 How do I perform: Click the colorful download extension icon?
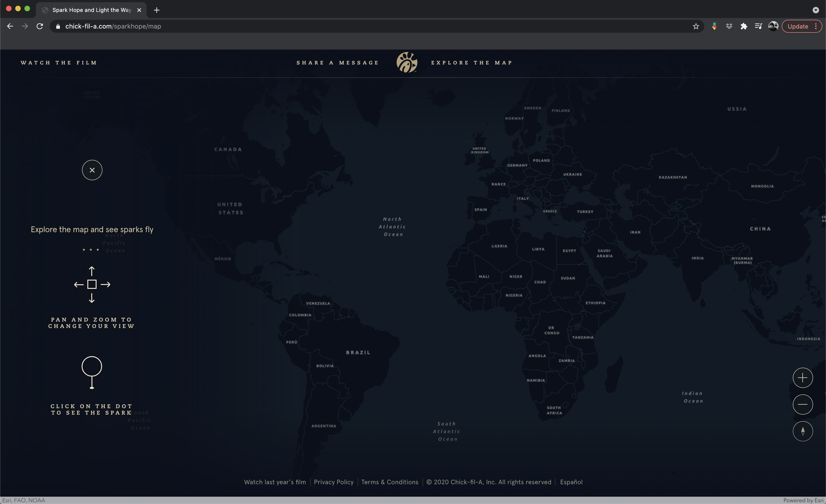point(714,26)
